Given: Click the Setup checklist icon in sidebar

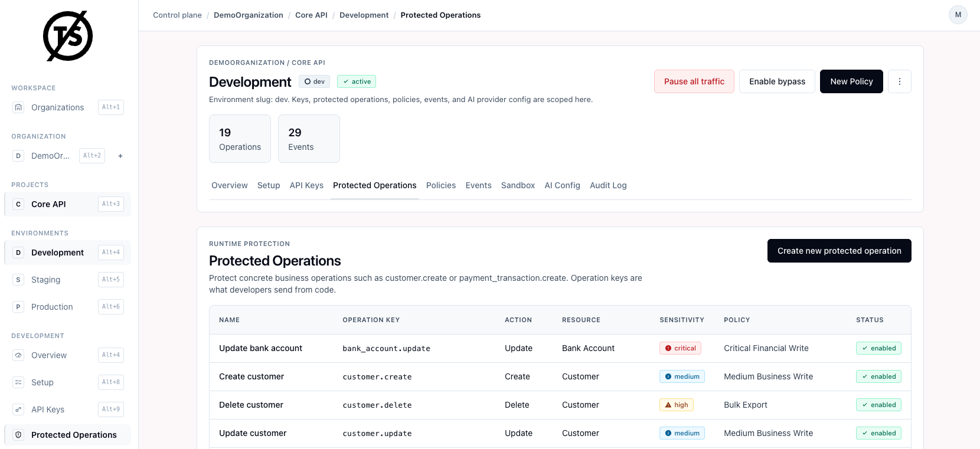Looking at the screenshot, I should 18,382.
